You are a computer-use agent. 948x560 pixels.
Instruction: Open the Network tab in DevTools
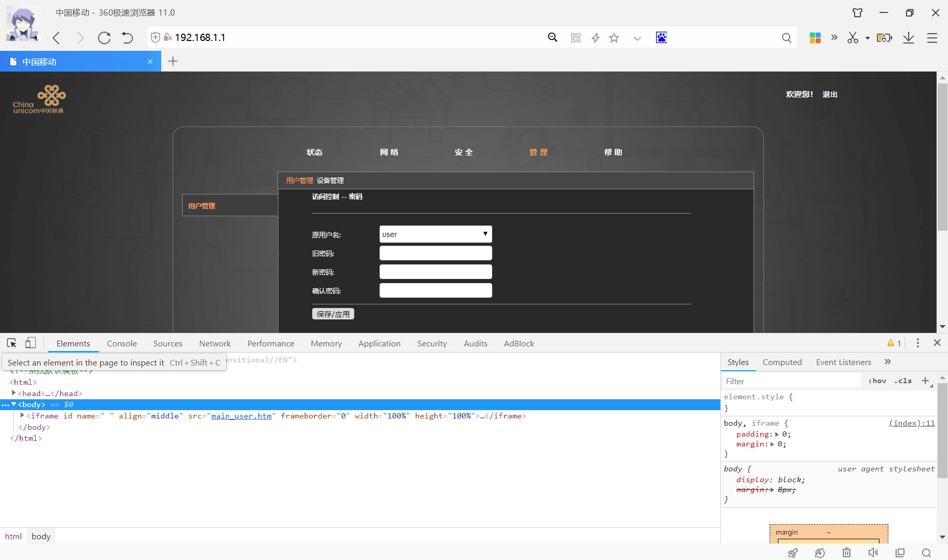215,343
